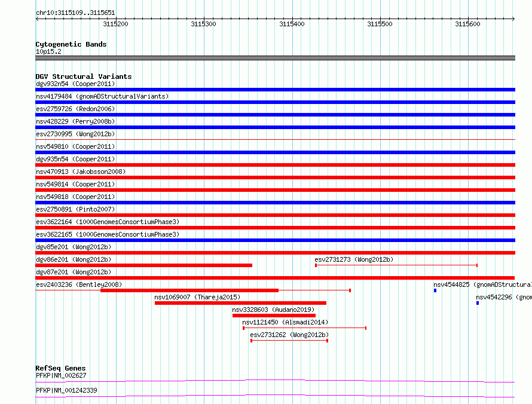This screenshot has width=532, height=404.
Task: Click ruler position 3115200
Action: coord(116,24)
